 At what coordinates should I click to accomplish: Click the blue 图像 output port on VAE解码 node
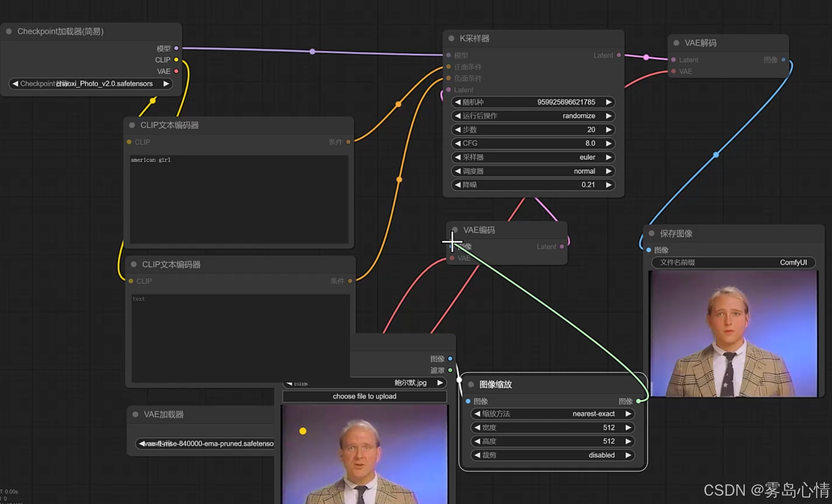tap(784, 60)
